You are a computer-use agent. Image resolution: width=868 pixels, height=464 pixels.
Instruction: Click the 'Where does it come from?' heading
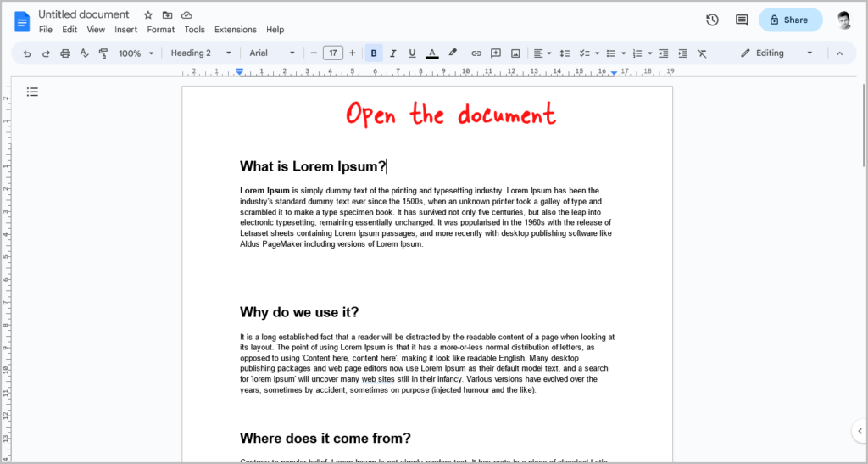(x=325, y=439)
